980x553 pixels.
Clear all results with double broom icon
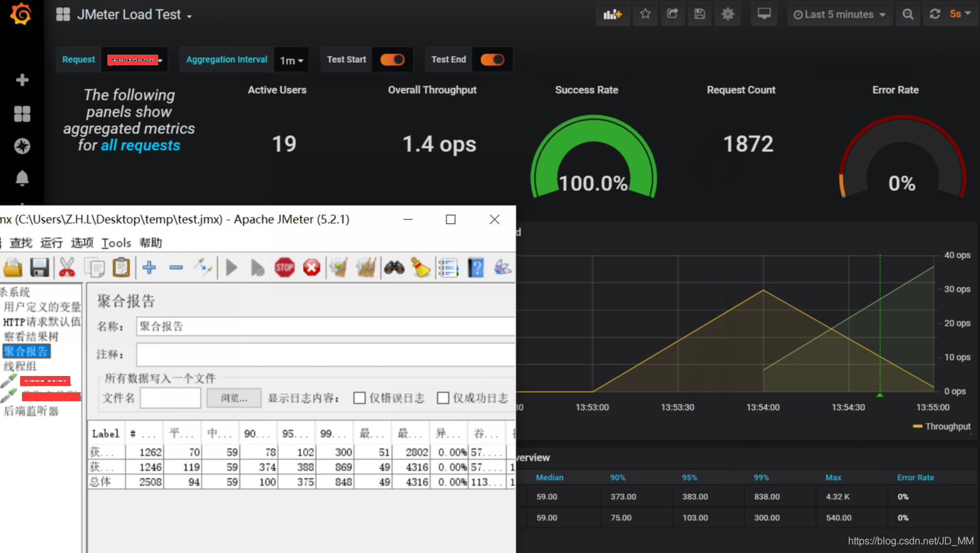coord(366,267)
